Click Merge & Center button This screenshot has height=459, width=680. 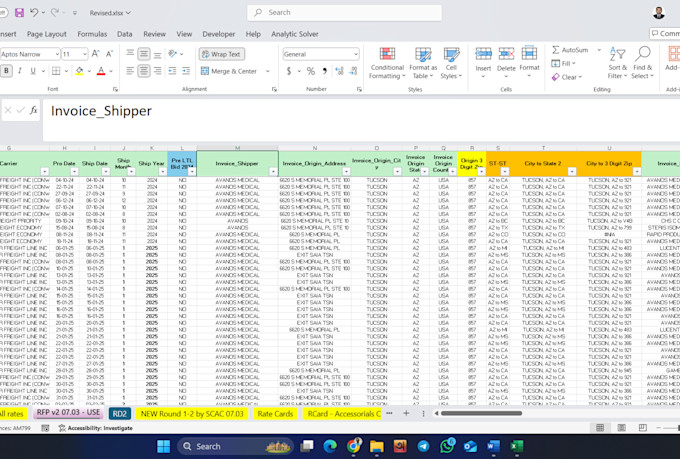click(229, 71)
